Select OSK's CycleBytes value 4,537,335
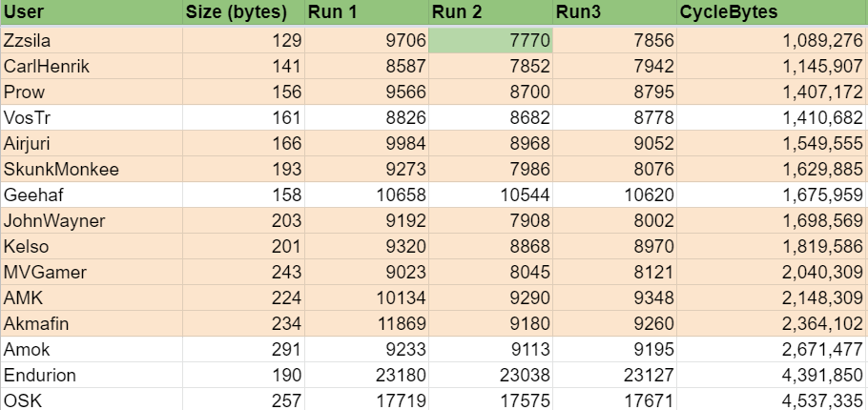The height and width of the screenshot is (410, 868). (x=771, y=400)
